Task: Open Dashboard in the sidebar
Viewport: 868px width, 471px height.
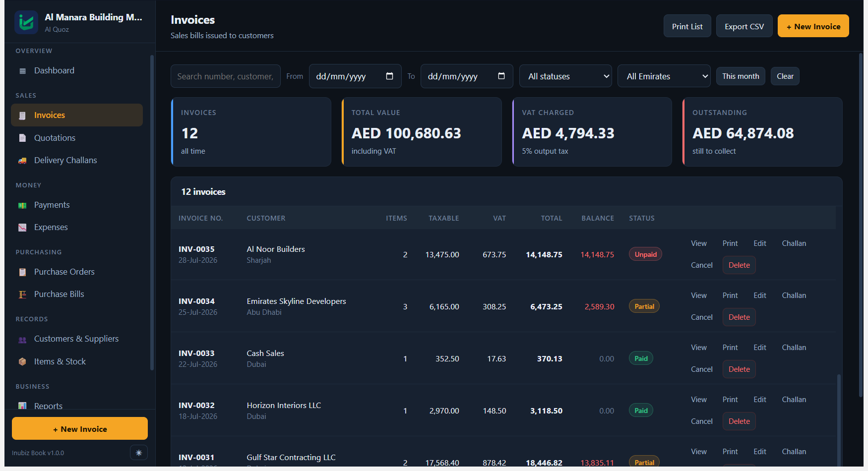Action: point(77,70)
